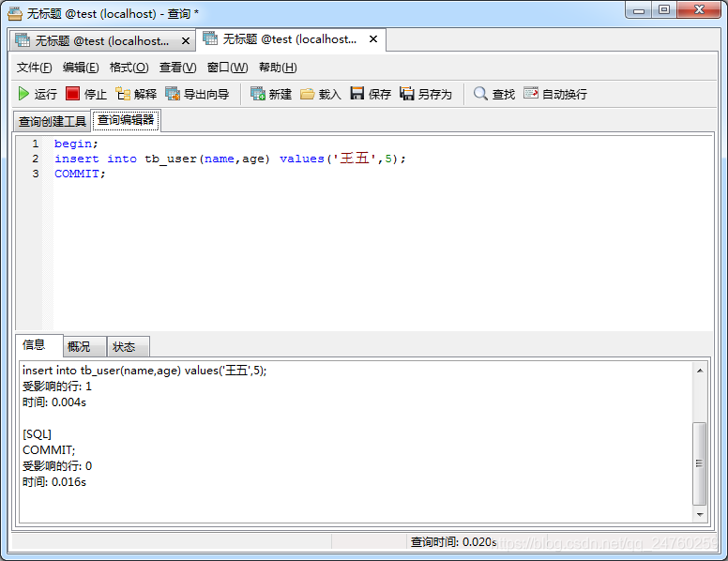Click line number 3 in the editor gutter

pyautogui.click(x=36, y=174)
